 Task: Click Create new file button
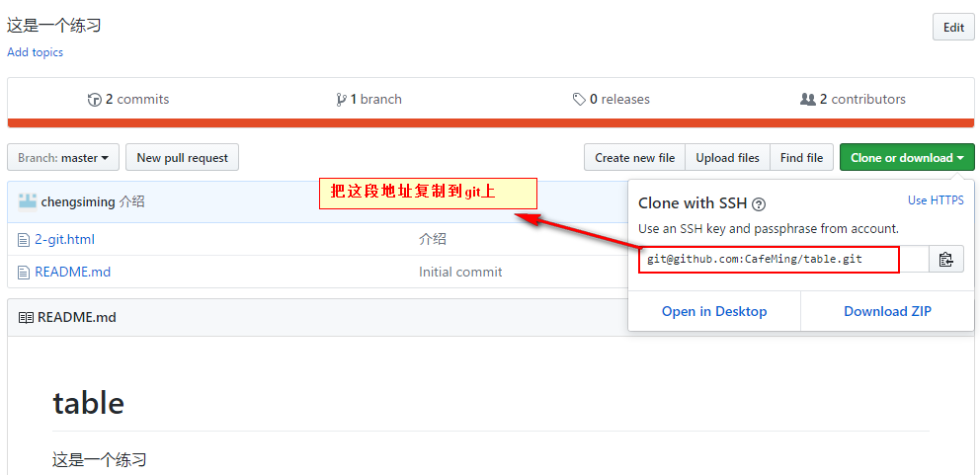(x=634, y=157)
